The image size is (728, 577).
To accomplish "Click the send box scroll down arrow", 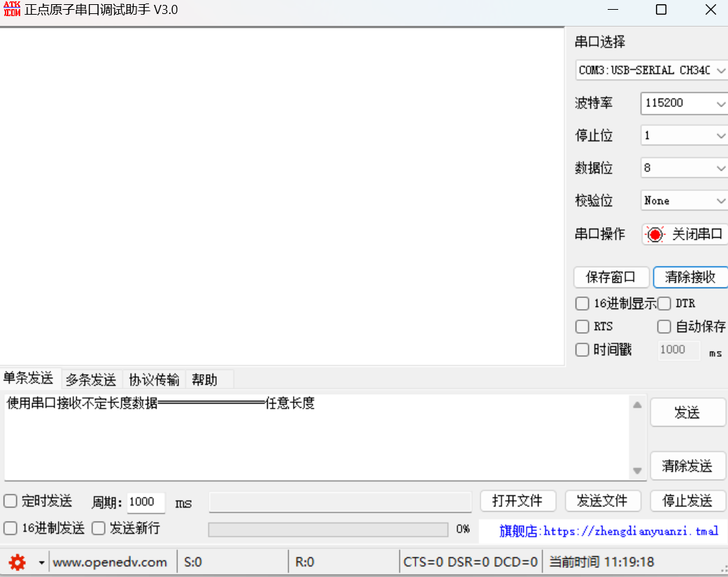I will pyautogui.click(x=638, y=471).
